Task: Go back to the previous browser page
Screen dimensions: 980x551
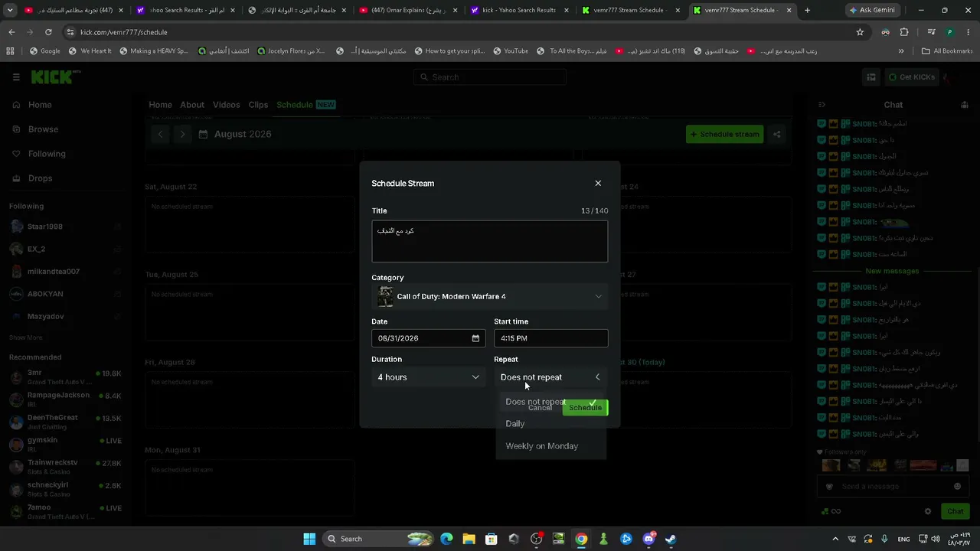Action: pos(11,32)
